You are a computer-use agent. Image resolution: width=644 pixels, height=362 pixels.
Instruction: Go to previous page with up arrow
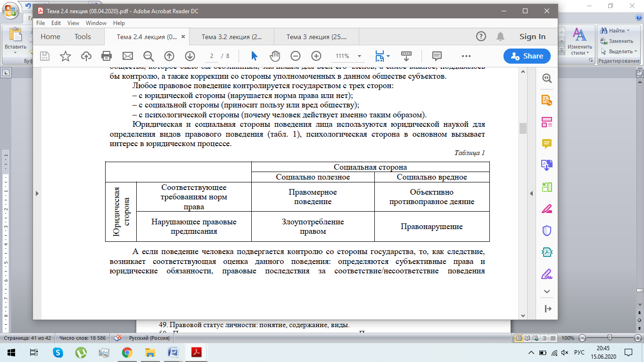169,56
